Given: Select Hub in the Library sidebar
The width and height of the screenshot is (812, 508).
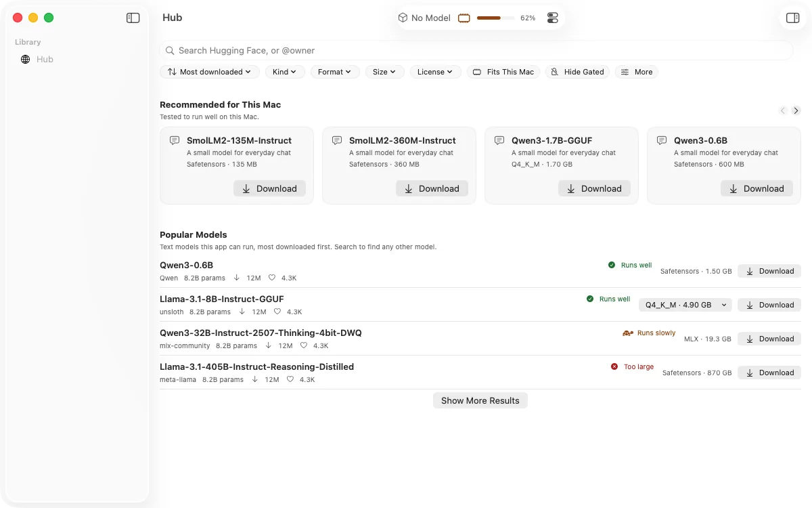Looking at the screenshot, I should pyautogui.click(x=78, y=59).
